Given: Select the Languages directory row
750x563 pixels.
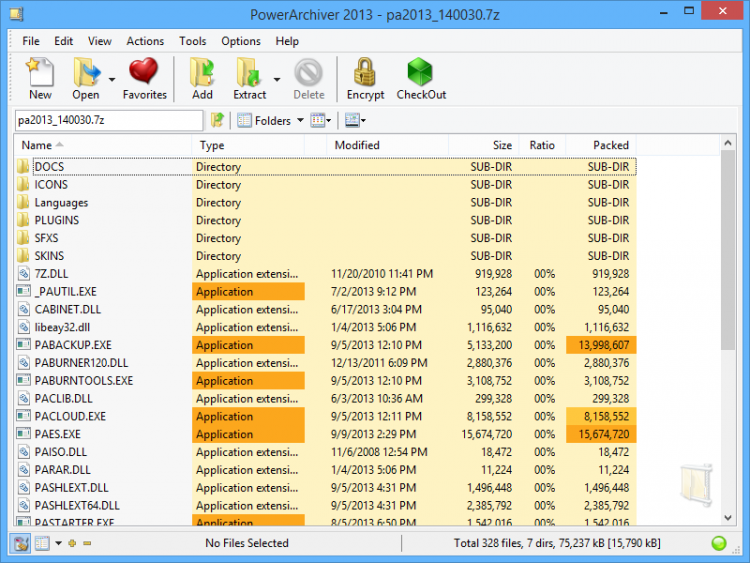Looking at the screenshot, I should [325, 202].
